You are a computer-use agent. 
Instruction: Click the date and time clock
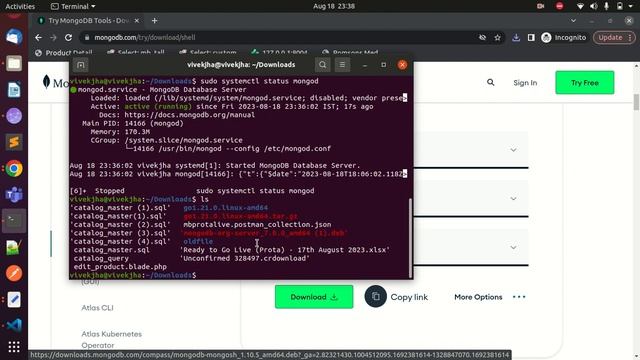pyautogui.click(x=334, y=6)
